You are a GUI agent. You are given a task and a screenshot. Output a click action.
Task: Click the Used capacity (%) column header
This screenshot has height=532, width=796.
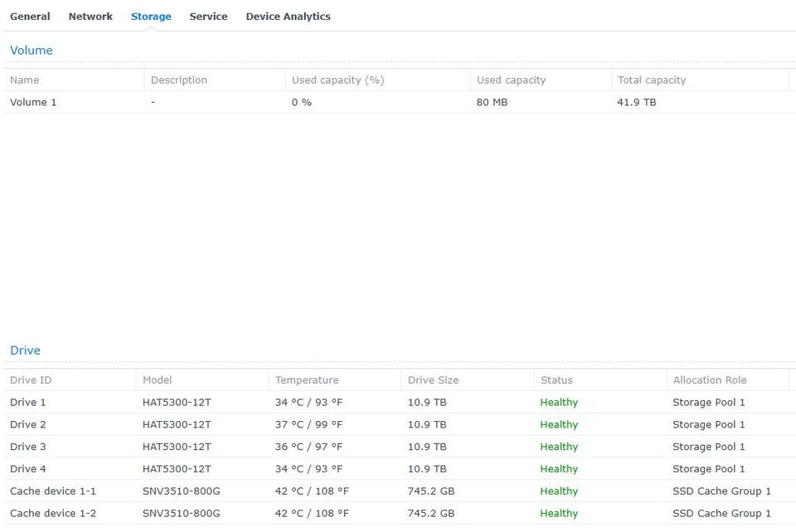tap(337, 80)
